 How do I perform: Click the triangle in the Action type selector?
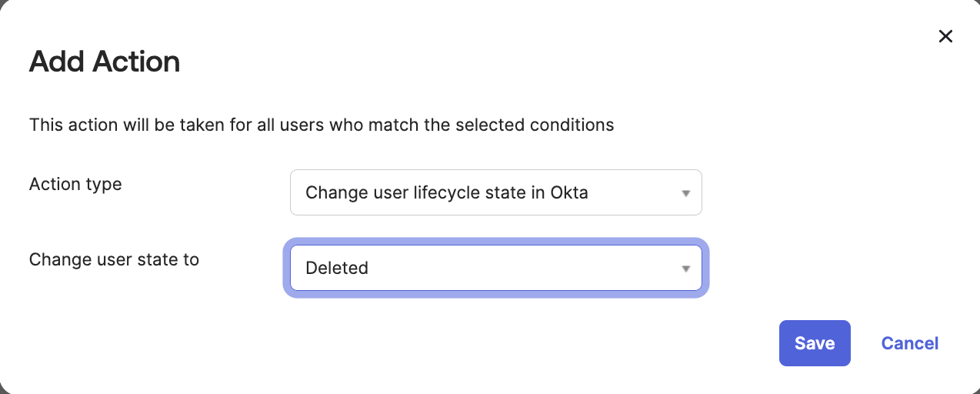point(685,193)
